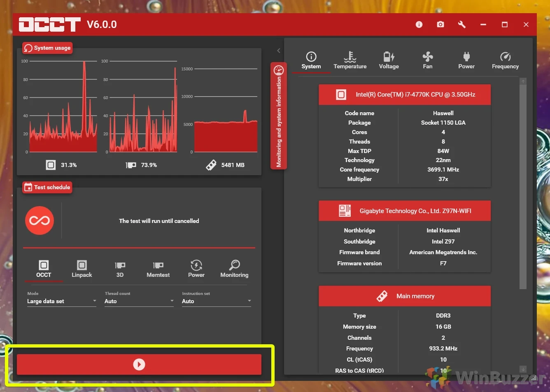Click the GPU usage graph
The width and height of the screenshot is (550, 392).
click(x=143, y=107)
